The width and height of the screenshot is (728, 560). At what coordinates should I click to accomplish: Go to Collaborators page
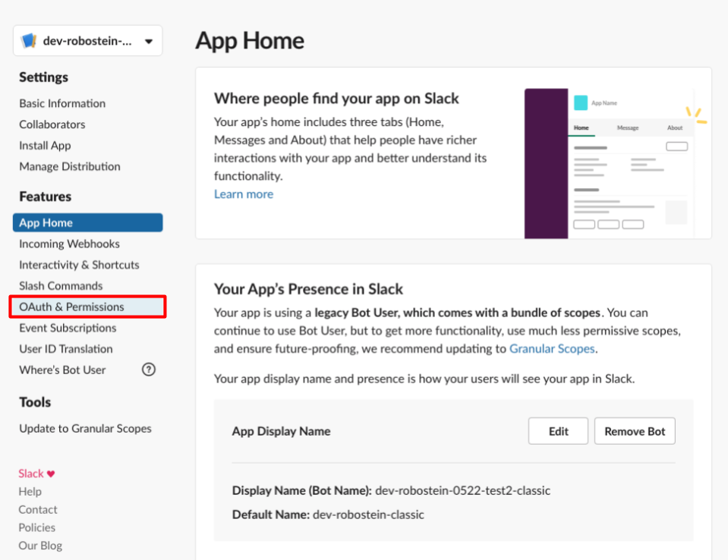click(52, 124)
